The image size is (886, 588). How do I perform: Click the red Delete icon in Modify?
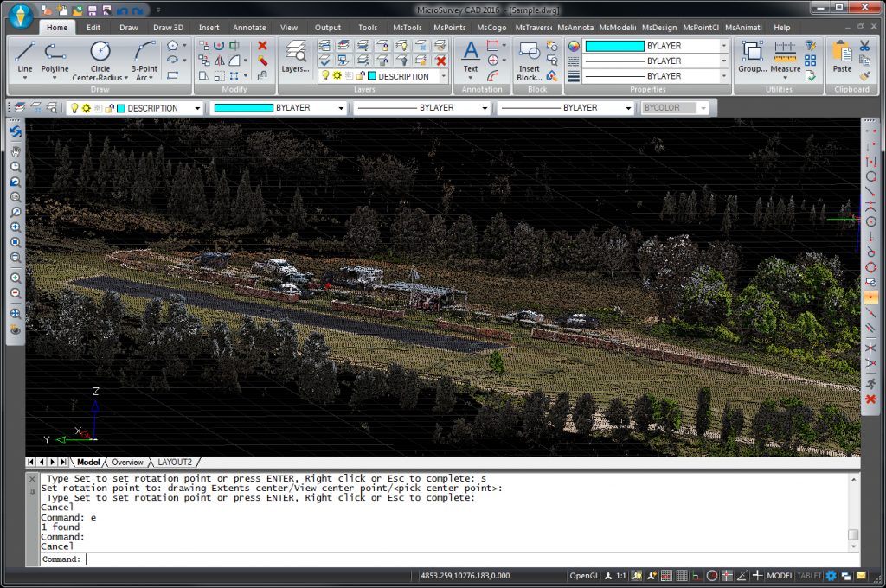point(262,45)
